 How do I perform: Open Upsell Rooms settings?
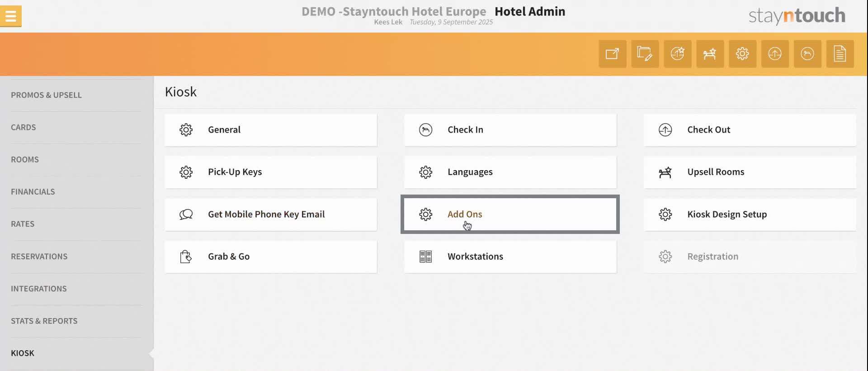[x=750, y=172]
